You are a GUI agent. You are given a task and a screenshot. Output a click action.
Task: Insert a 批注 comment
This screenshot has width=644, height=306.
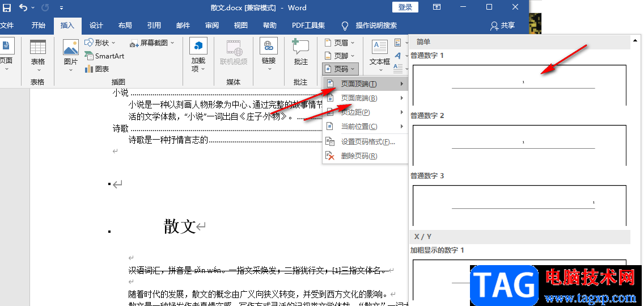[301, 53]
